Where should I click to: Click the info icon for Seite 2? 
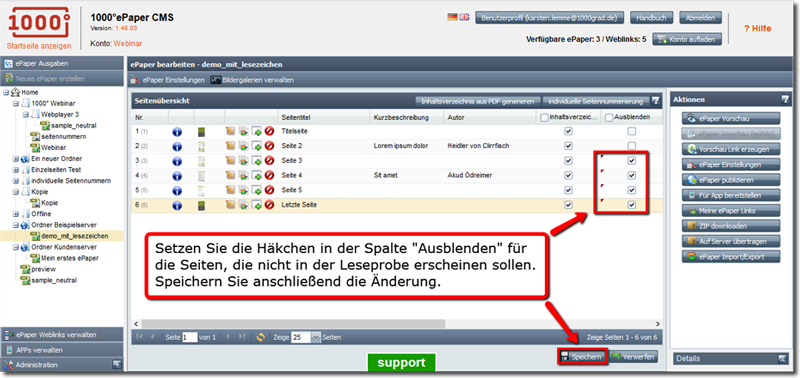[177, 146]
